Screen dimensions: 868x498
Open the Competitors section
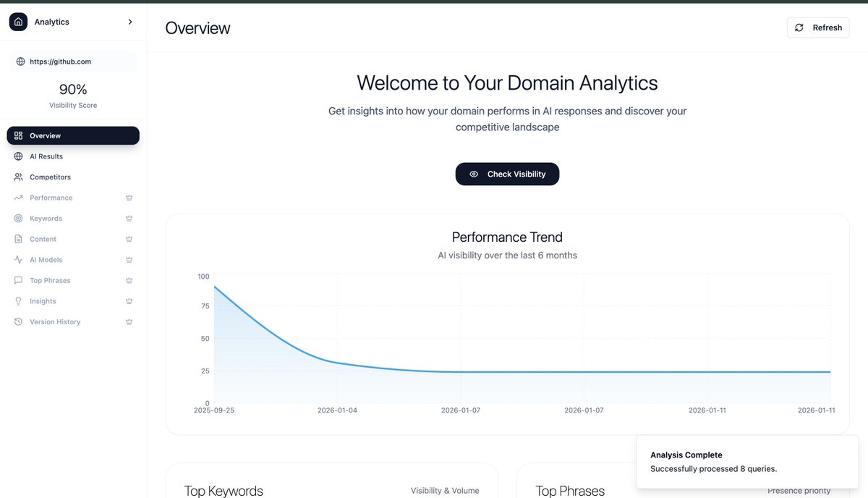coord(51,177)
